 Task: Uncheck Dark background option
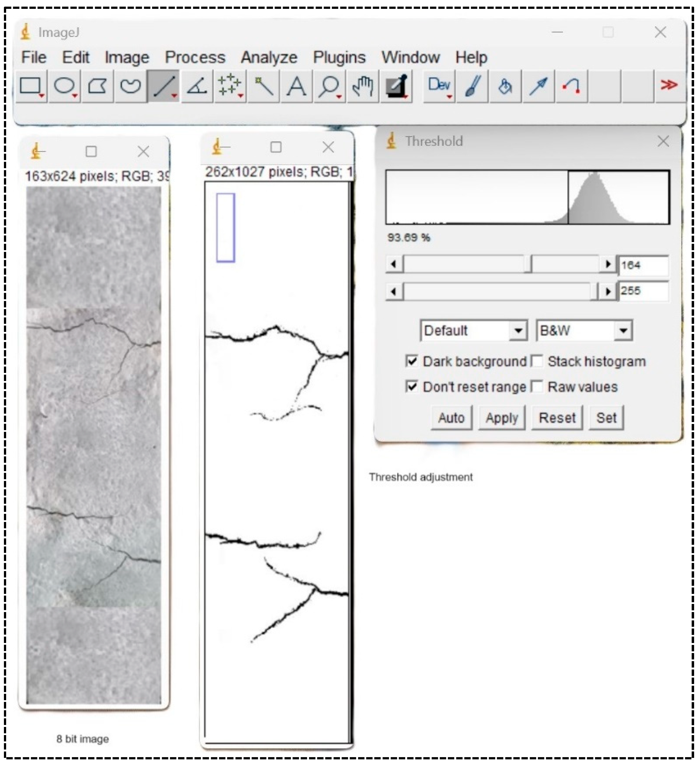pos(412,362)
